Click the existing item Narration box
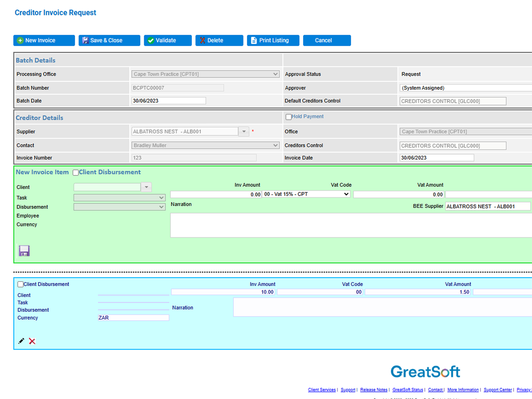The height and width of the screenshot is (399, 532). click(383, 307)
